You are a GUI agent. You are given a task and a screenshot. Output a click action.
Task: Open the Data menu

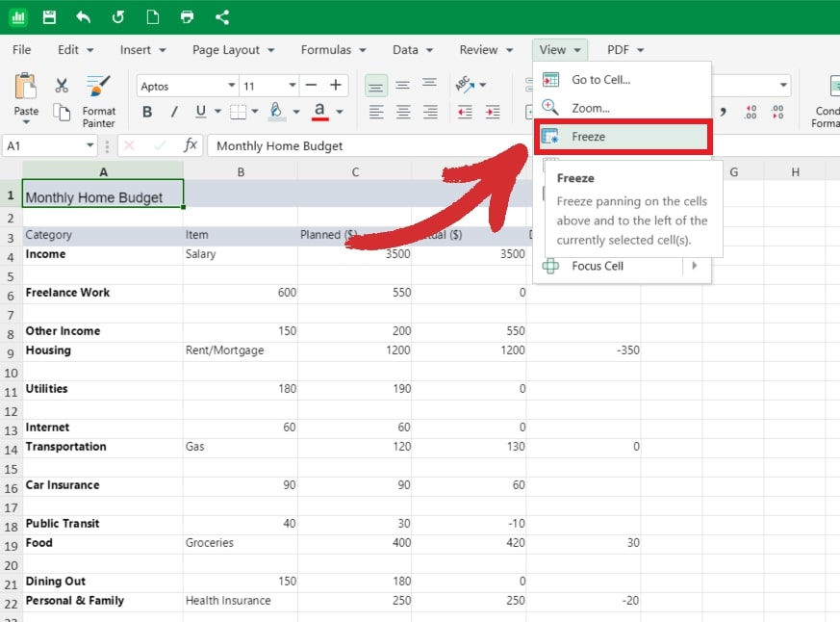coord(405,49)
